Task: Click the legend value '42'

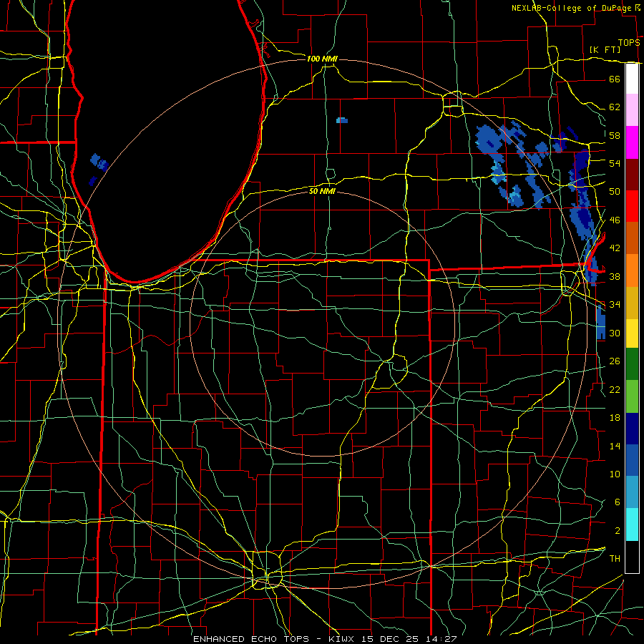Action: [615, 248]
